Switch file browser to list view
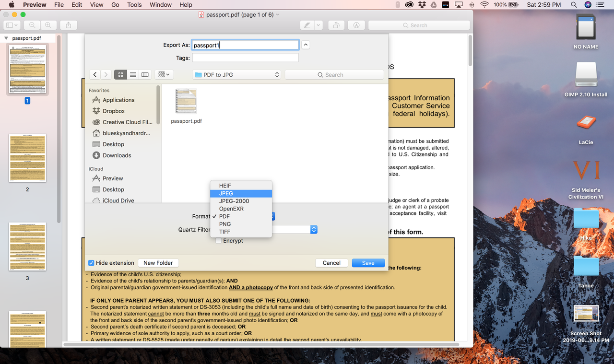 [x=133, y=75]
